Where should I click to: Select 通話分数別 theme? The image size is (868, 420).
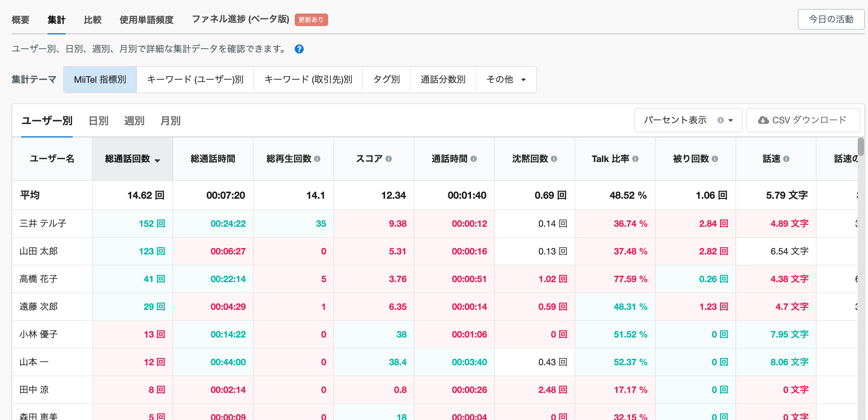tap(443, 80)
